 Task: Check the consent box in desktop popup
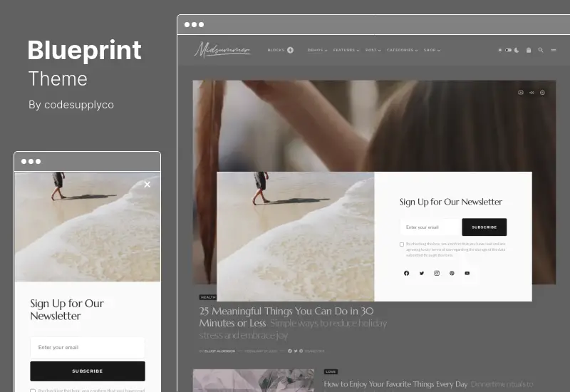(x=402, y=244)
